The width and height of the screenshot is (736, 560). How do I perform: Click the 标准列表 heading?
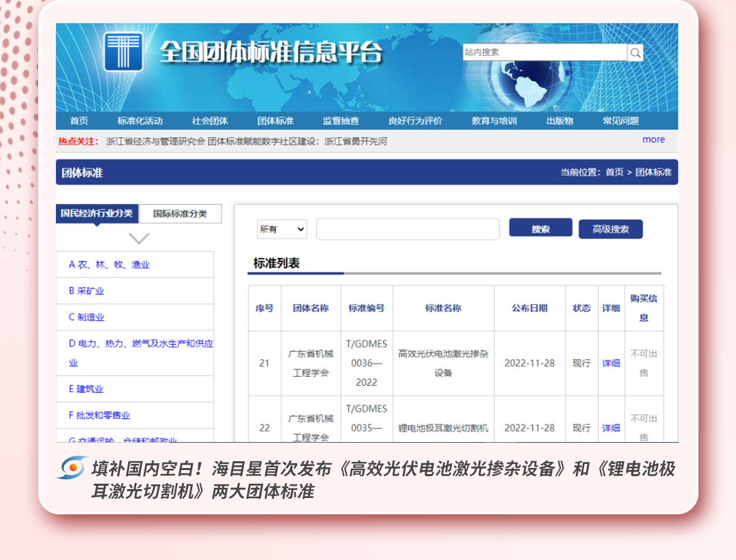coord(277,264)
